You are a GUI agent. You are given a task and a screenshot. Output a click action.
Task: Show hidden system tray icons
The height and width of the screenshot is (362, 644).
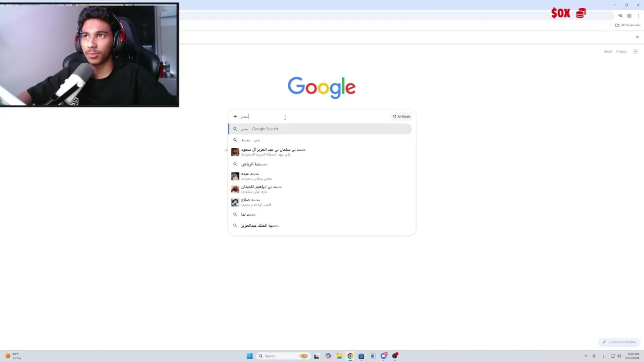pos(586,356)
